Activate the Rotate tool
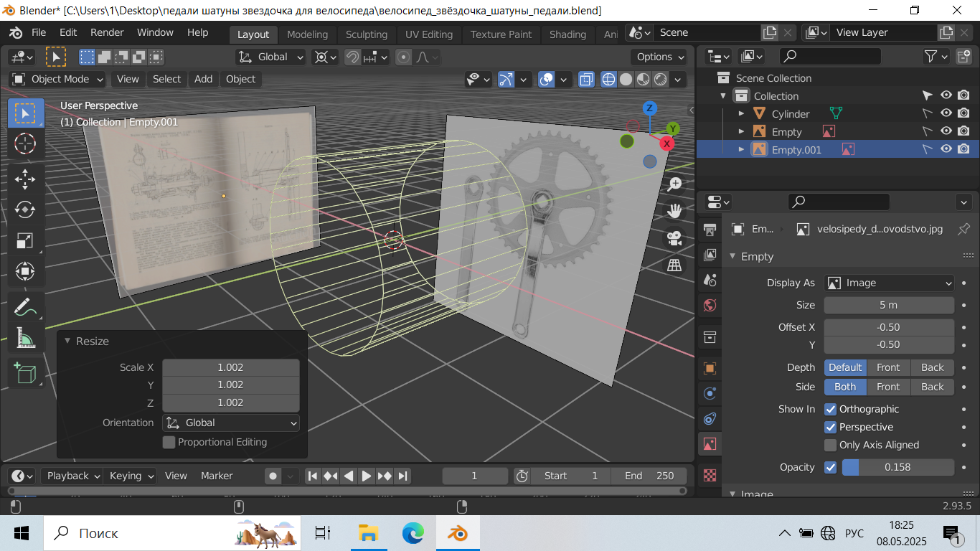980x551 pixels. point(25,209)
